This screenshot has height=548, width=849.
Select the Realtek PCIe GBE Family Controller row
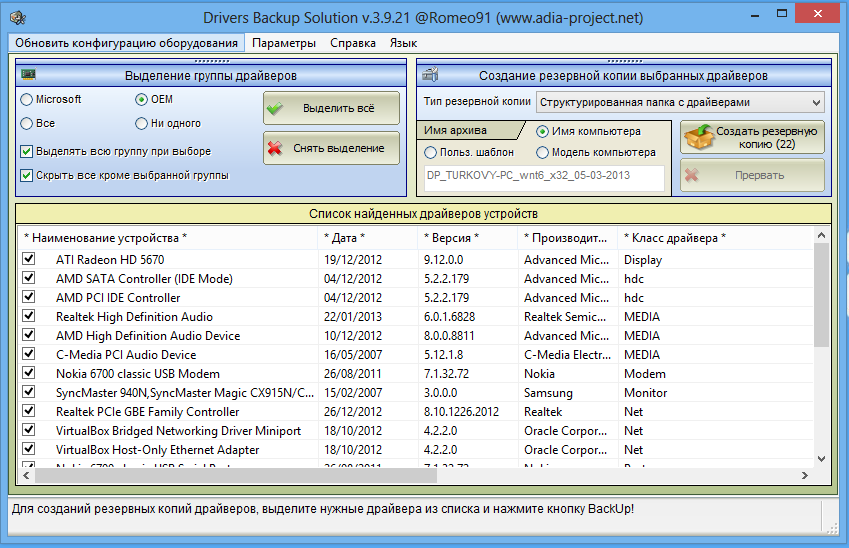click(148, 412)
